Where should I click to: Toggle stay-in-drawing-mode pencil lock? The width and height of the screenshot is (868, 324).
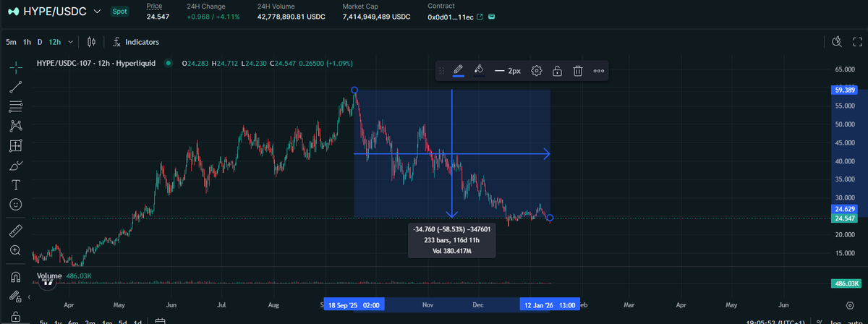(15, 297)
